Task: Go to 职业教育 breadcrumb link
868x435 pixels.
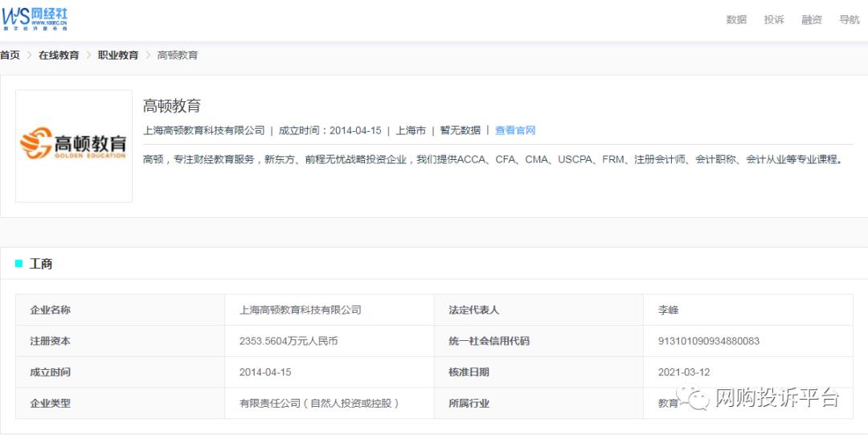Action: coord(118,55)
